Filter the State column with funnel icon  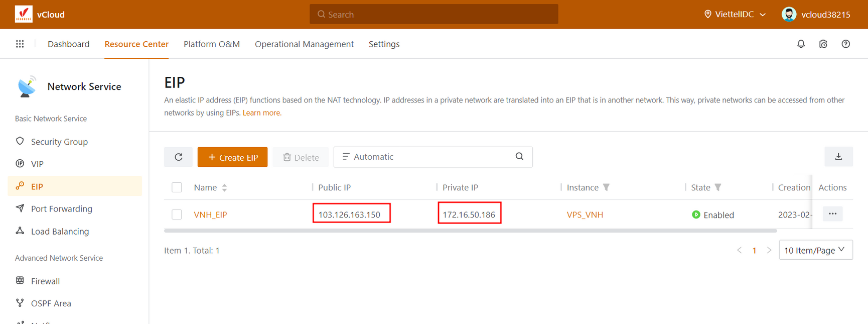click(x=718, y=187)
